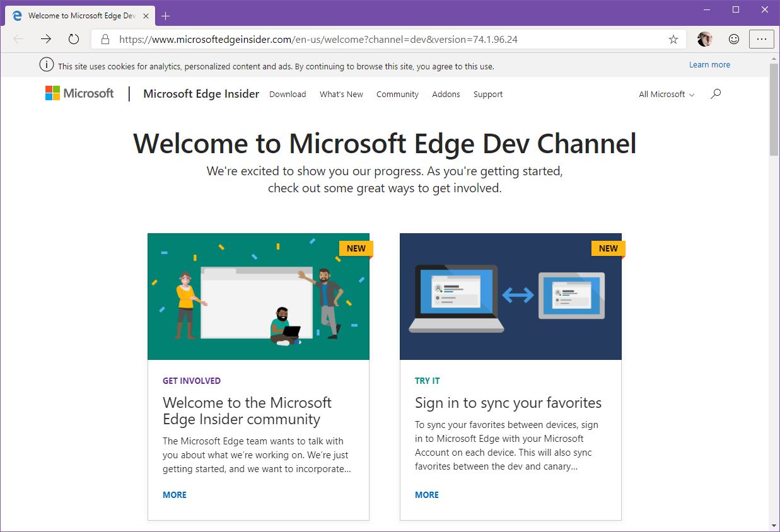Screen dimensions: 780x532
Task: Click MORE on the Insider community card
Action: coord(175,495)
